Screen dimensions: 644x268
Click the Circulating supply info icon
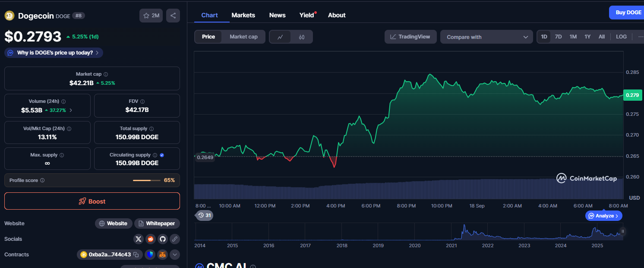point(155,155)
